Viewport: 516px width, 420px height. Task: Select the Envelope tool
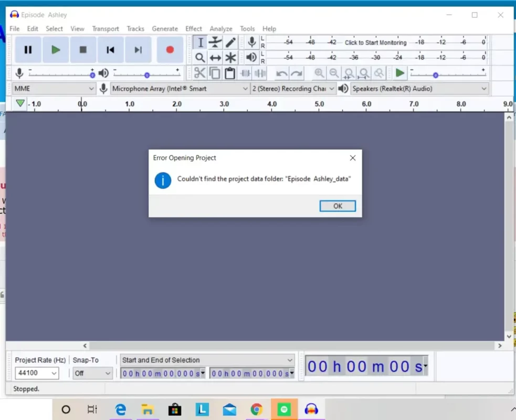215,43
